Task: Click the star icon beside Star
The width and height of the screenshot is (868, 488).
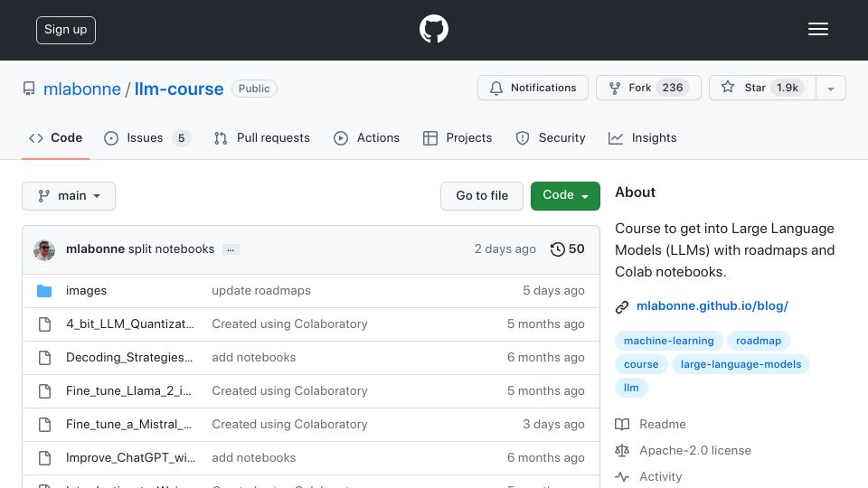Action: 727,87
